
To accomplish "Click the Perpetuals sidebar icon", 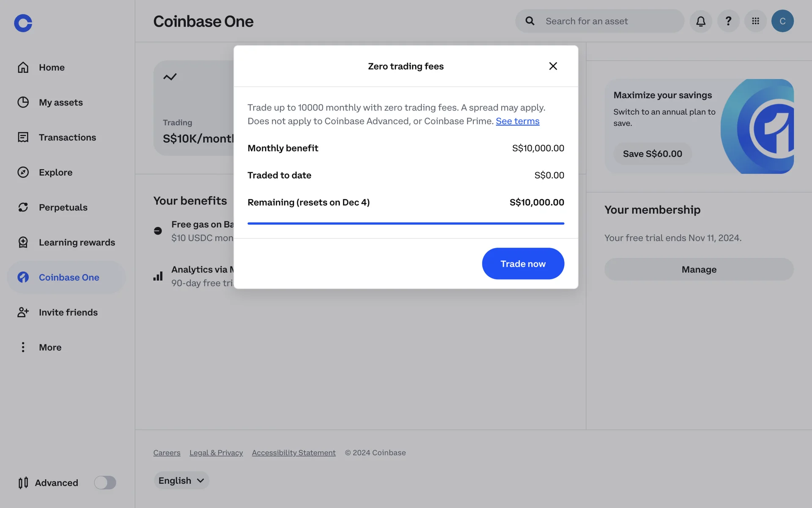I will 23,207.
